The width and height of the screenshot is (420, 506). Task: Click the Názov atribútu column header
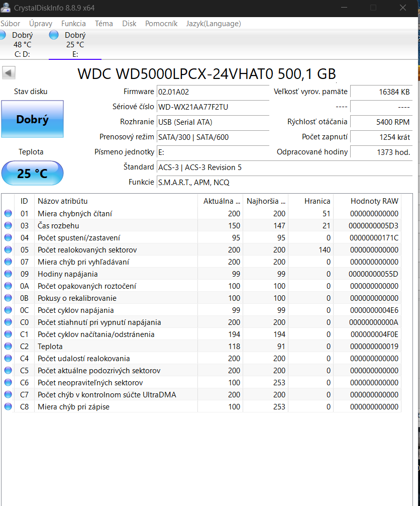[63, 201]
